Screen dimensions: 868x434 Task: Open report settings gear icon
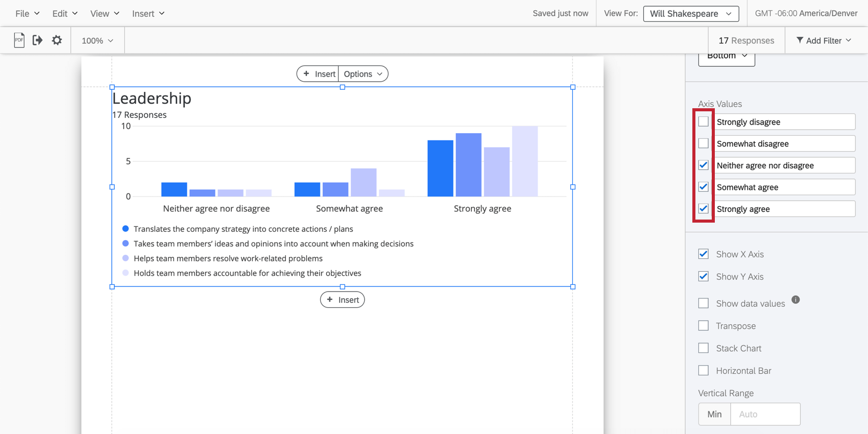57,40
